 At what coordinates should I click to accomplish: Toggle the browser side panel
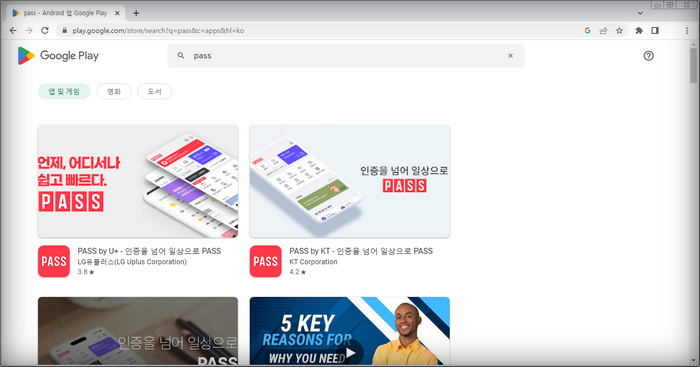click(x=655, y=30)
